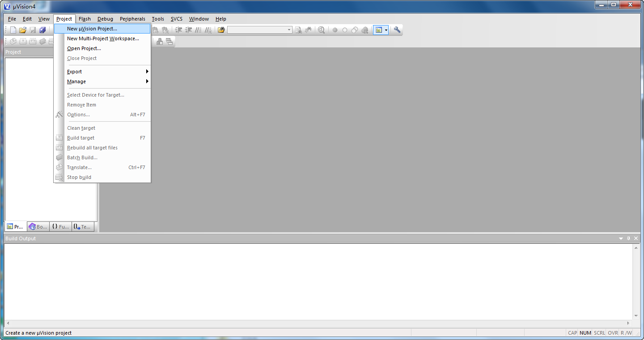
Task: Click the Comment selection icon
Action: (x=199, y=30)
